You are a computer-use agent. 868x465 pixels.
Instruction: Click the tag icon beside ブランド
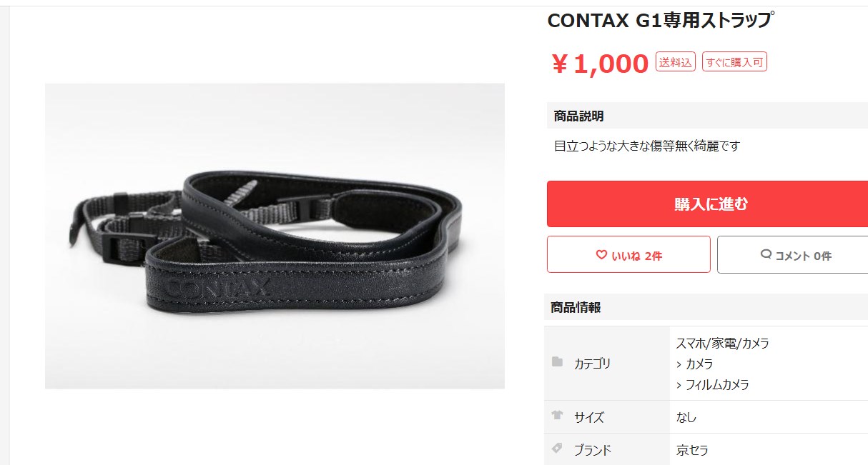point(557,449)
